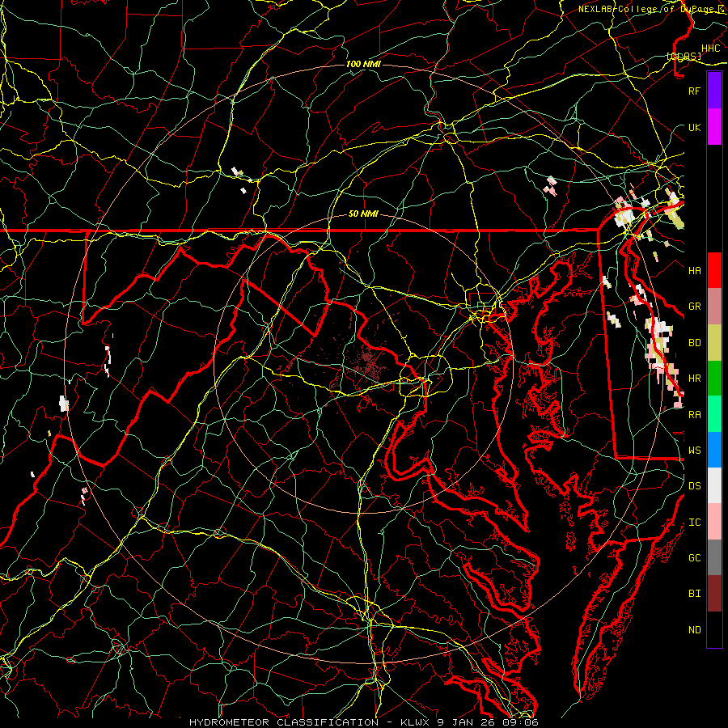Click the purple RF legend color swatch
Image resolution: width=728 pixels, height=728 pixels.
click(714, 91)
